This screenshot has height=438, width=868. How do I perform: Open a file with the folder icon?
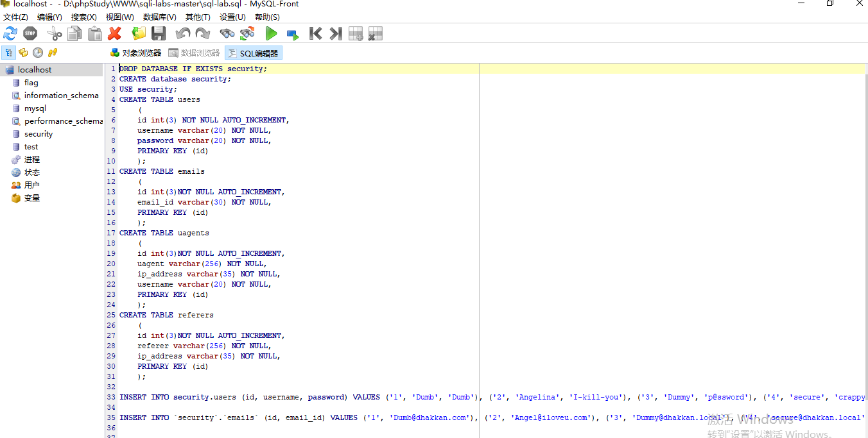pyautogui.click(x=138, y=34)
